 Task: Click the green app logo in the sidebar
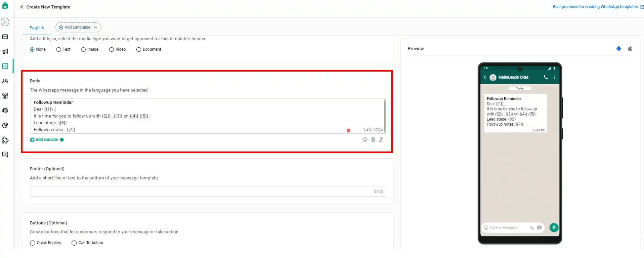tap(5, 5)
